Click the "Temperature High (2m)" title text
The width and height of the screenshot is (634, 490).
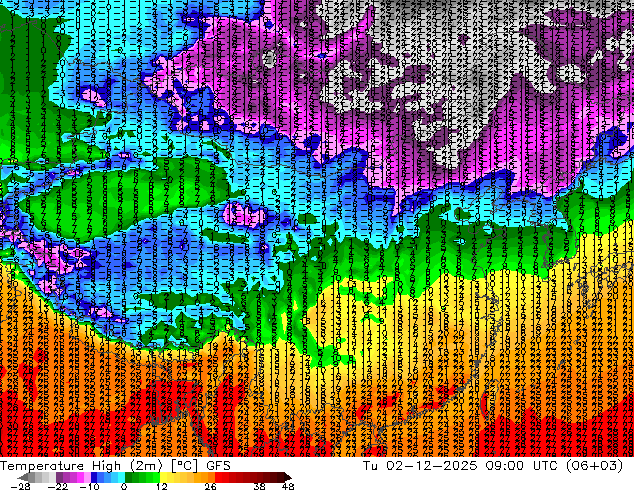[81, 465]
